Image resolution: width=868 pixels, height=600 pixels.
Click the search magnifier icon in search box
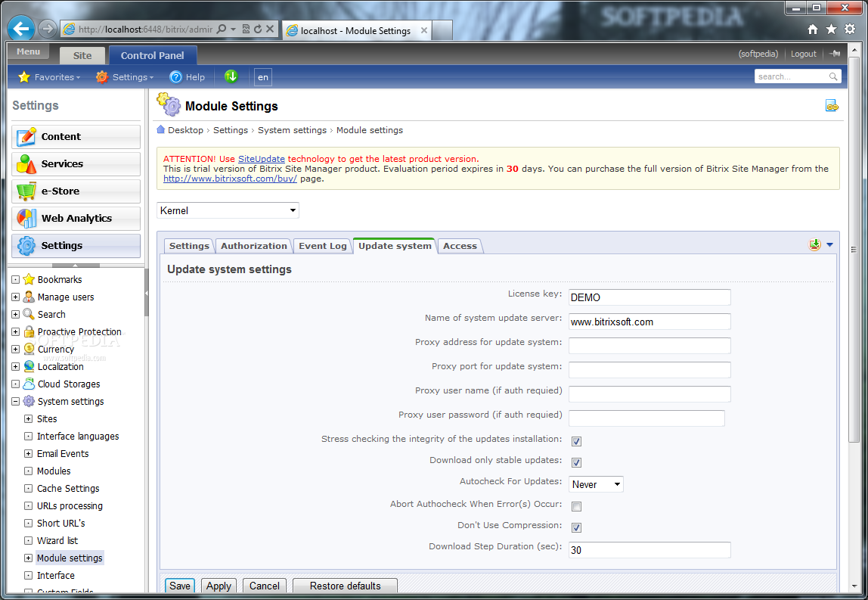click(x=833, y=76)
